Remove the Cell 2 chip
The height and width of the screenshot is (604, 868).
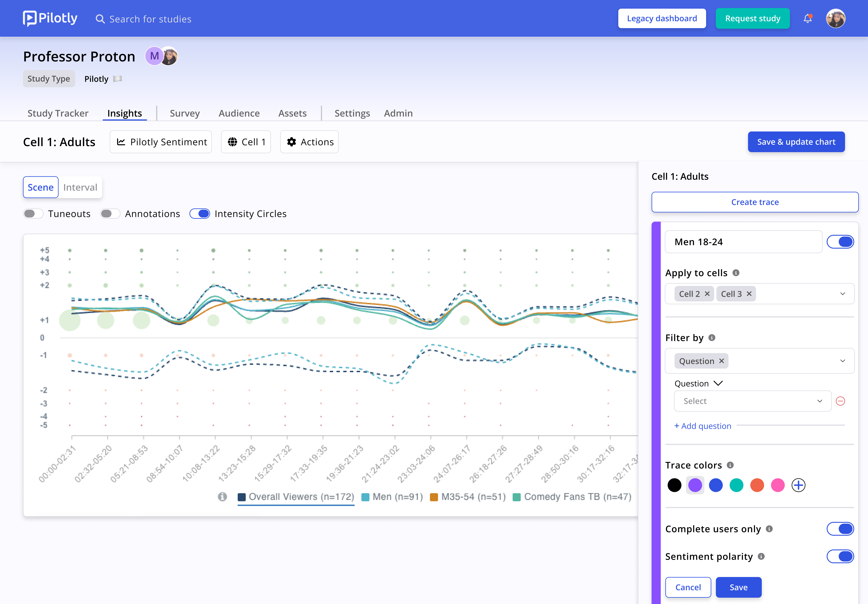[x=707, y=294]
